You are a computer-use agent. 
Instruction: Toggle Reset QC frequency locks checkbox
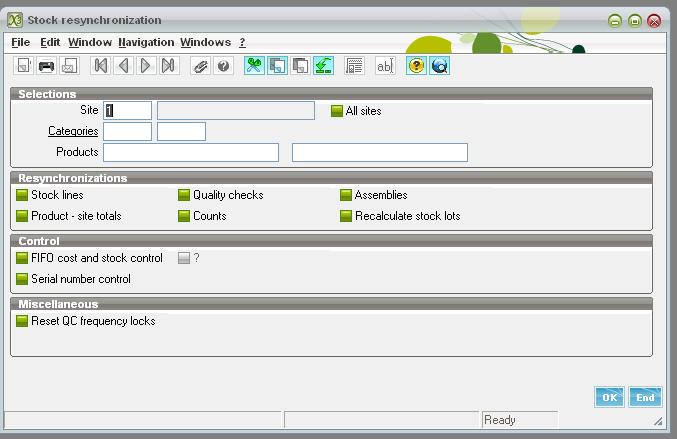pyautogui.click(x=22, y=321)
